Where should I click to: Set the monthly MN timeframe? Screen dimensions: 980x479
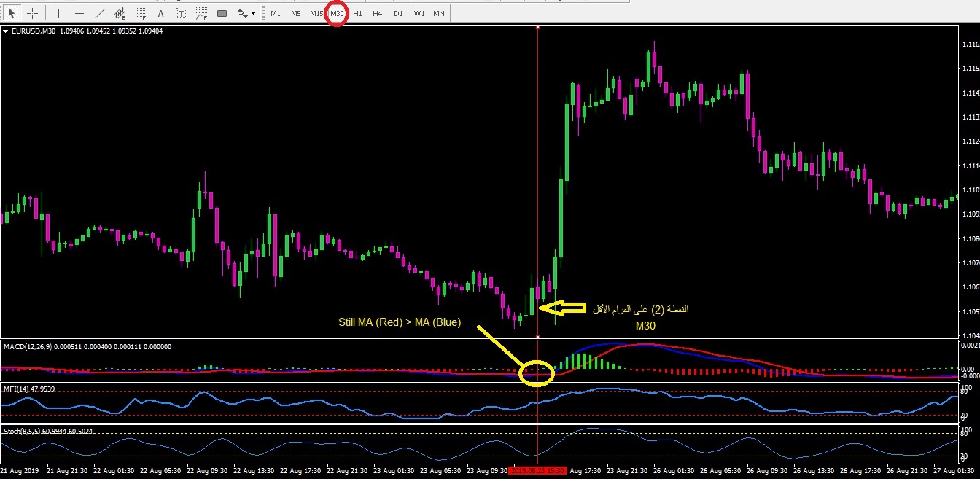[438, 13]
